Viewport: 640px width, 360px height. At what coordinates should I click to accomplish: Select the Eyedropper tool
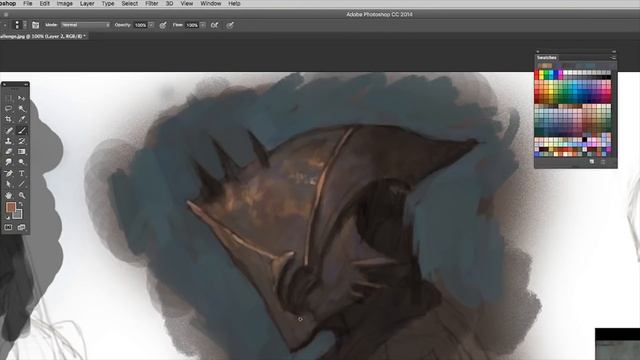point(22,119)
